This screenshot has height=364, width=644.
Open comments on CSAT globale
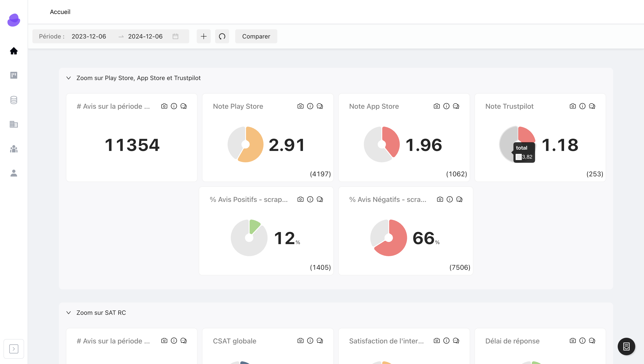coord(320,341)
